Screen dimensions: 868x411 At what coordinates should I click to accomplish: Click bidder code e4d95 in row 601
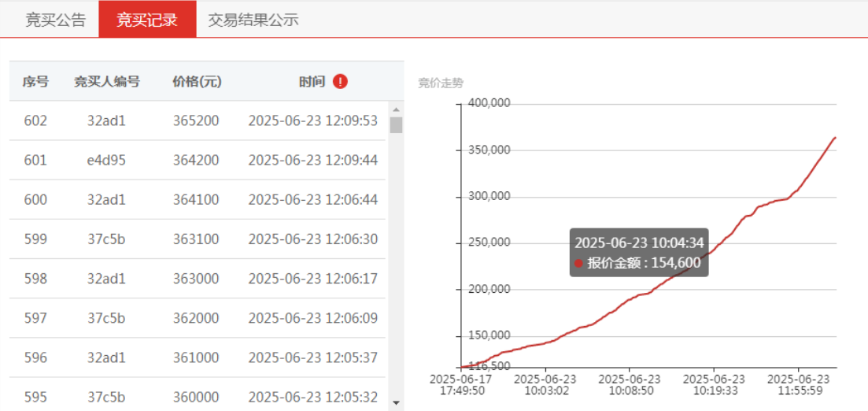[107, 161]
